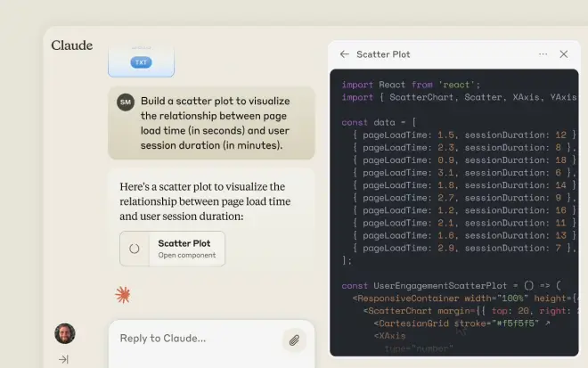This screenshot has height=368, width=588.
Task: Click the "import React from 'react'" code line
Action: click(411, 85)
